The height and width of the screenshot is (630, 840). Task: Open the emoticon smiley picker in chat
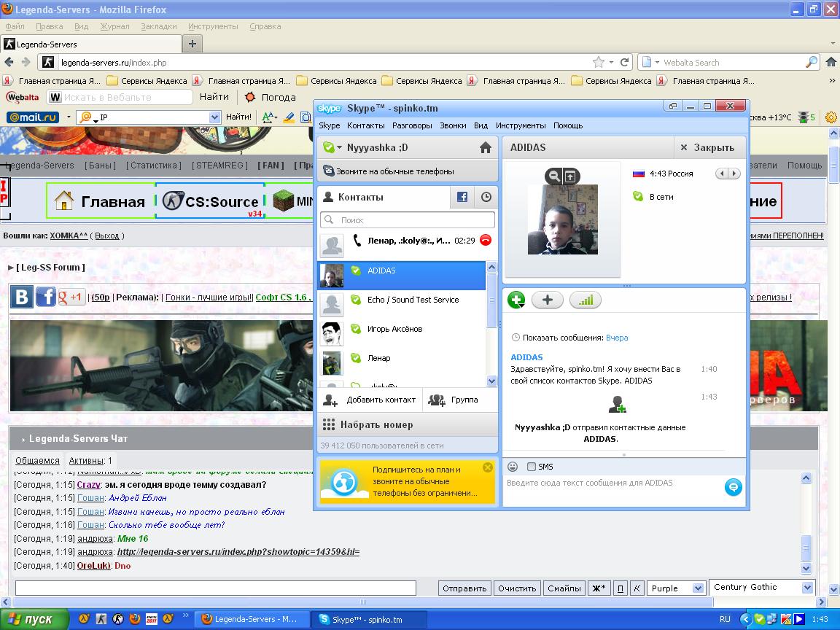click(513, 467)
